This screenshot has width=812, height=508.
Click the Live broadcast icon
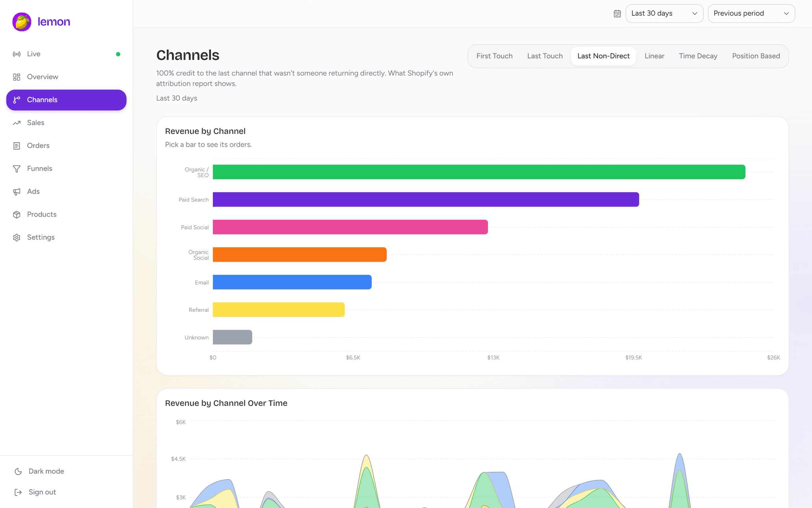[x=17, y=54]
